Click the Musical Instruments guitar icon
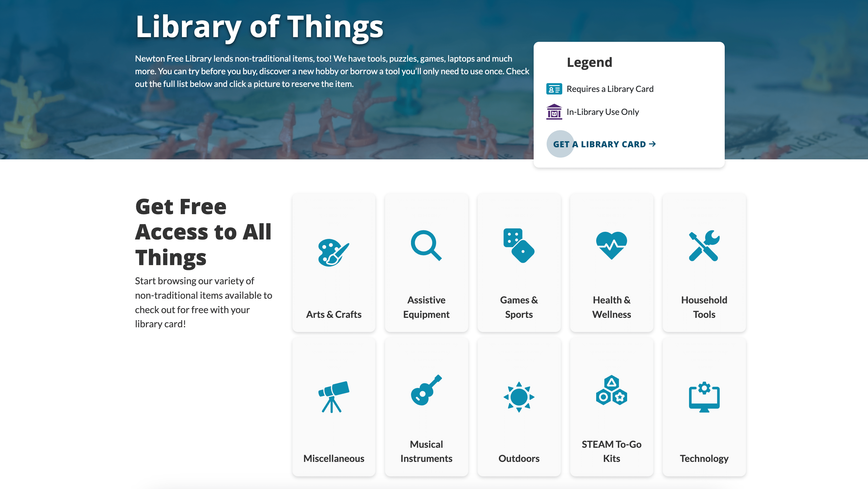 click(426, 390)
